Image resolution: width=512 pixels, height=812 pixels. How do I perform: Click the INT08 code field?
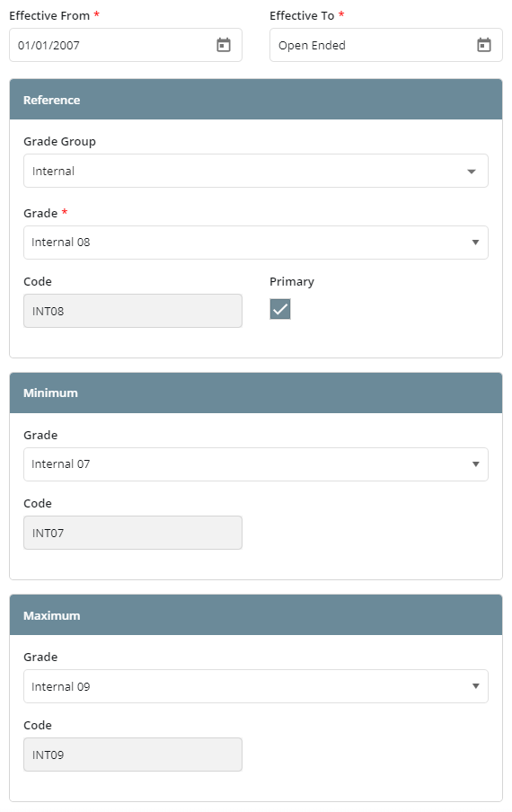(x=133, y=311)
